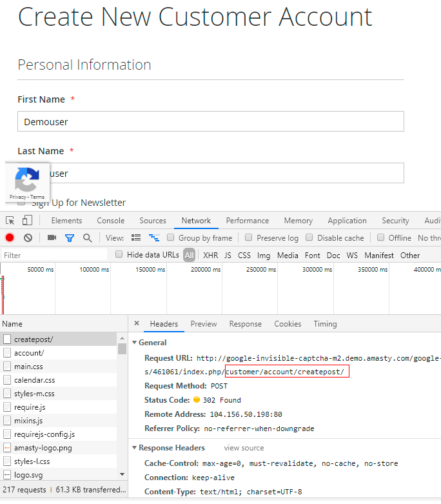Viewport: 441px width, 504px height.
Task: Tick the Hide data URLs checkbox
Action: (x=119, y=255)
